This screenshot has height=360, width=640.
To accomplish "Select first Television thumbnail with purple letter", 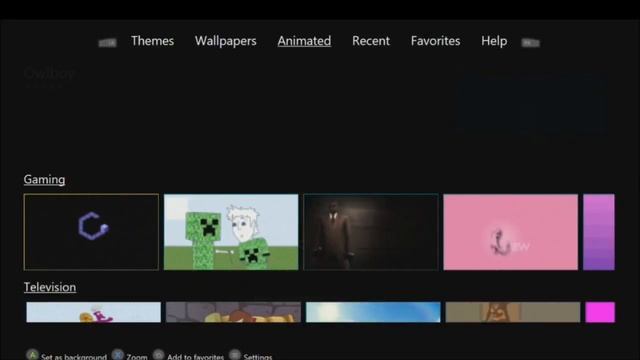I will click(93, 312).
